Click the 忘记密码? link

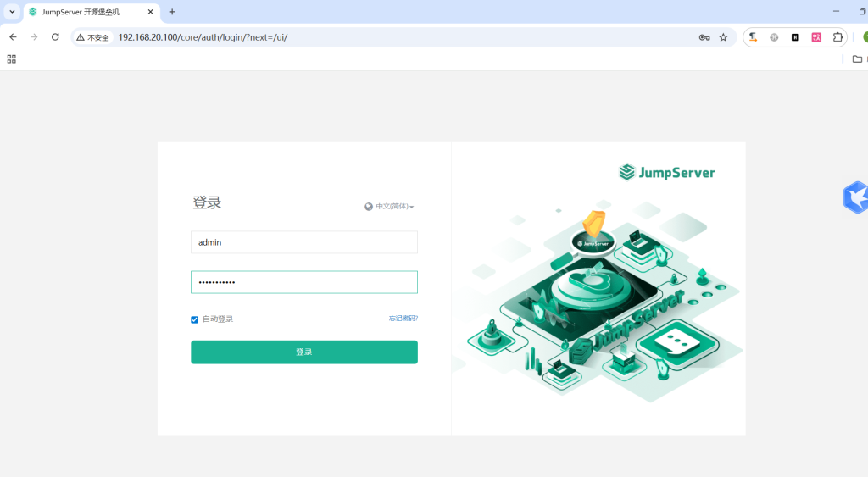click(403, 319)
